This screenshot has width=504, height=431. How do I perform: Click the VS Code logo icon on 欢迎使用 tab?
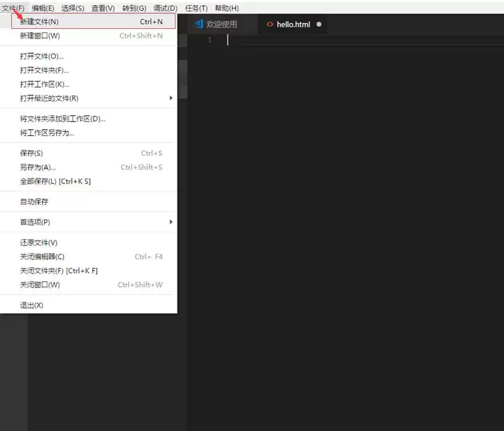tap(198, 24)
